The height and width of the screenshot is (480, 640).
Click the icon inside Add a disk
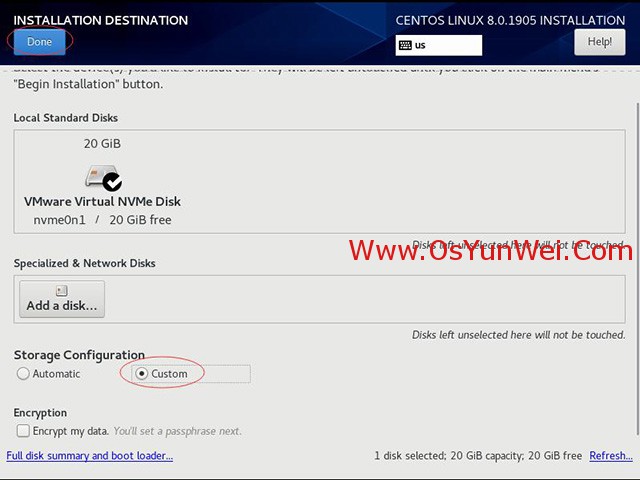[61, 290]
